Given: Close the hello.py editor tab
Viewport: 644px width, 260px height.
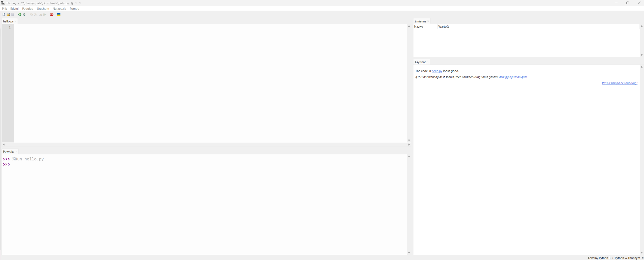Looking at the screenshot, I should 15,21.
